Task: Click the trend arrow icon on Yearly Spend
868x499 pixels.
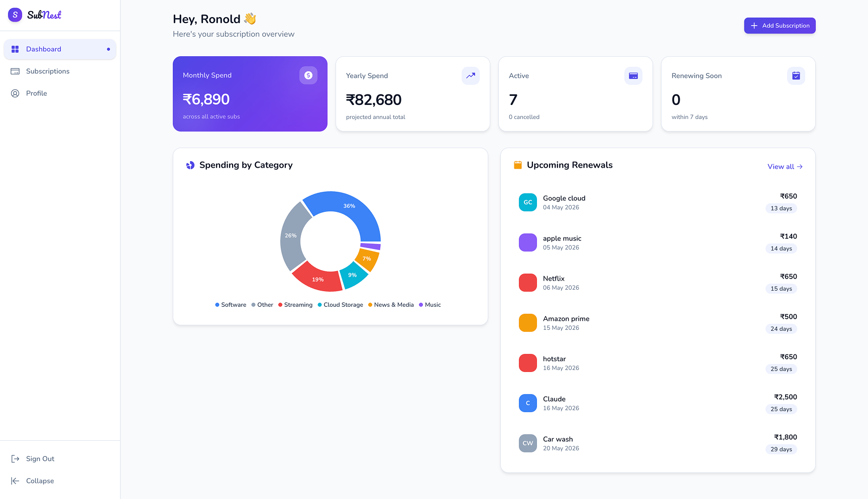Action: (471, 76)
